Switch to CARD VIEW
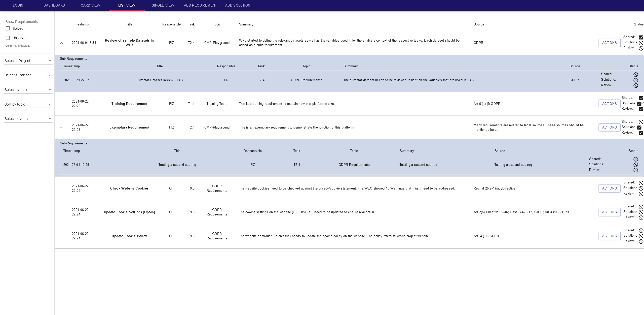The height and width of the screenshot is (315, 644). click(x=91, y=5)
